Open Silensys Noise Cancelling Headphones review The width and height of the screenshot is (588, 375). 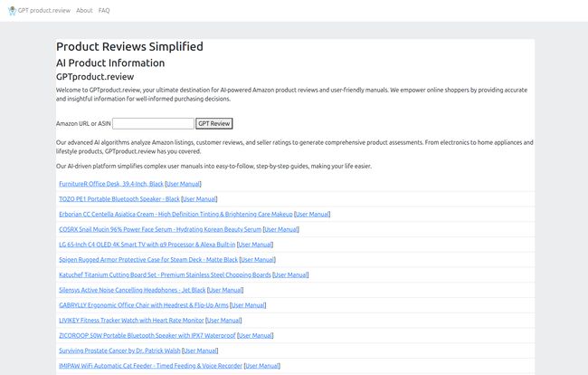tap(132, 290)
